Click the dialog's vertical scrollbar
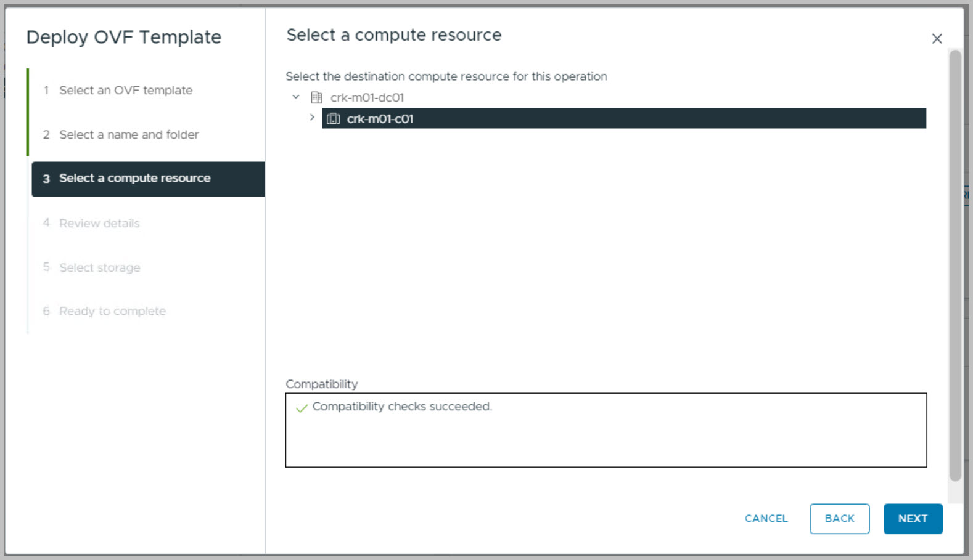Viewport: 973px width, 560px height. tap(955, 265)
